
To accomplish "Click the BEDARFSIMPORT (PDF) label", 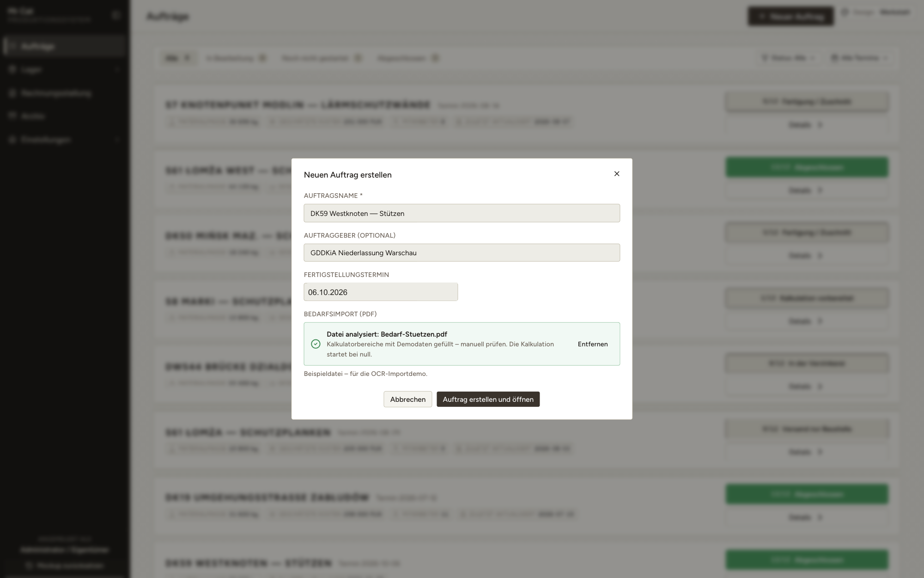I will pyautogui.click(x=340, y=314).
